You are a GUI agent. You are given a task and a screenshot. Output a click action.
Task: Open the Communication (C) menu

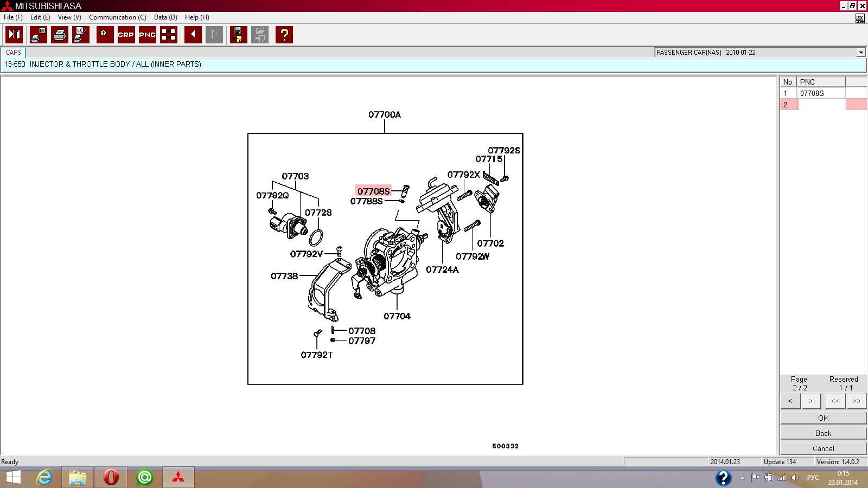pos(117,17)
